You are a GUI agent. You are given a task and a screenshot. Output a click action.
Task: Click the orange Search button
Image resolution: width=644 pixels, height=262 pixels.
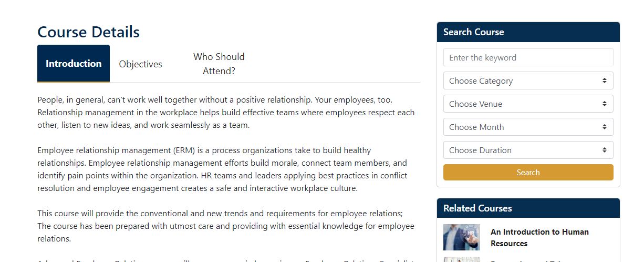(528, 172)
